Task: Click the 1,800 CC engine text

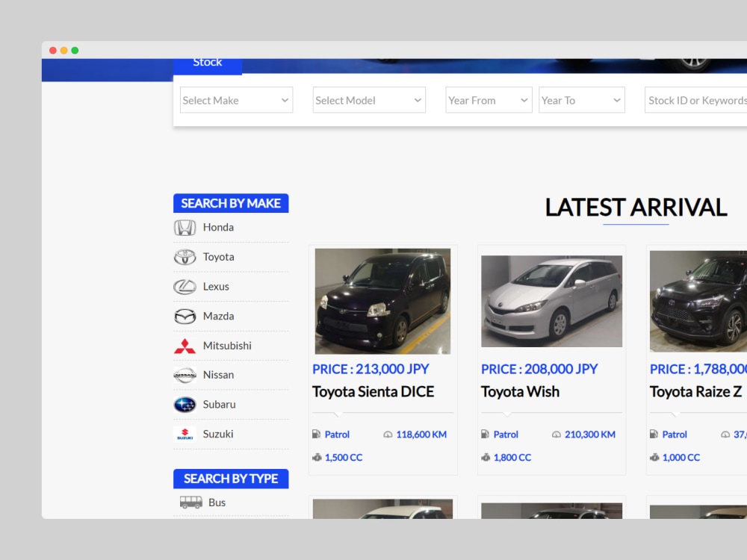Action: click(x=512, y=458)
